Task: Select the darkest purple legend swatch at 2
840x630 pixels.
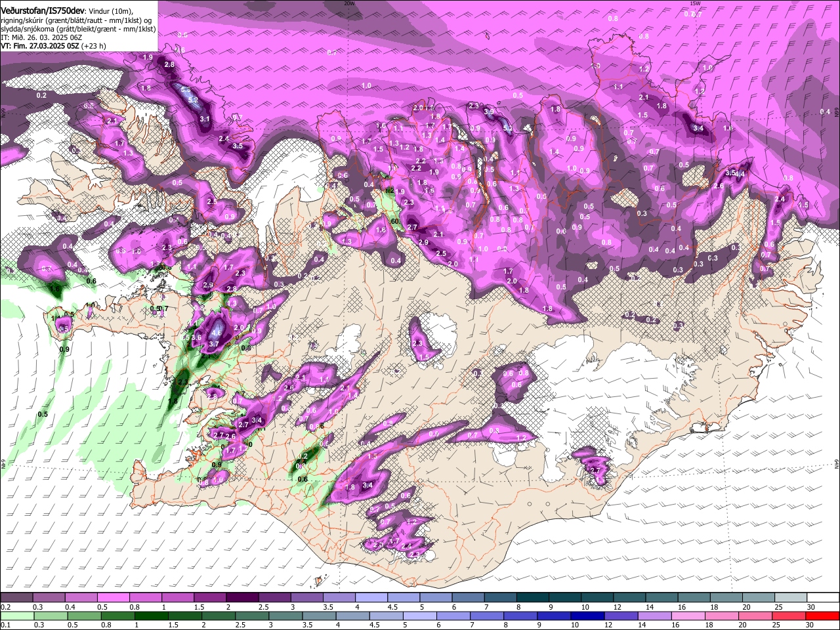Action: 241,597
